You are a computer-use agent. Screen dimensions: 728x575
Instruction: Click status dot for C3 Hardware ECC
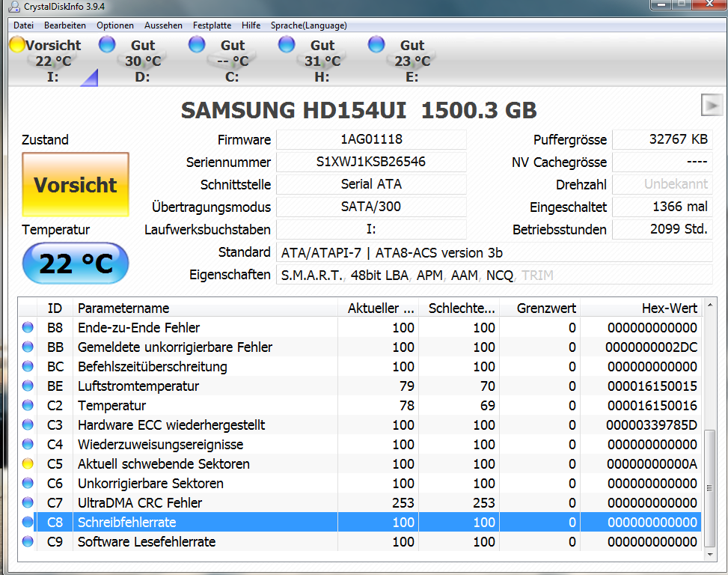28,425
